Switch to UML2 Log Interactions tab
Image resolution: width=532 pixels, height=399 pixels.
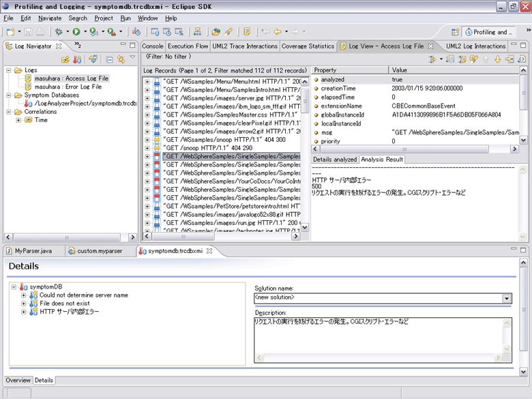pyautogui.click(x=475, y=46)
